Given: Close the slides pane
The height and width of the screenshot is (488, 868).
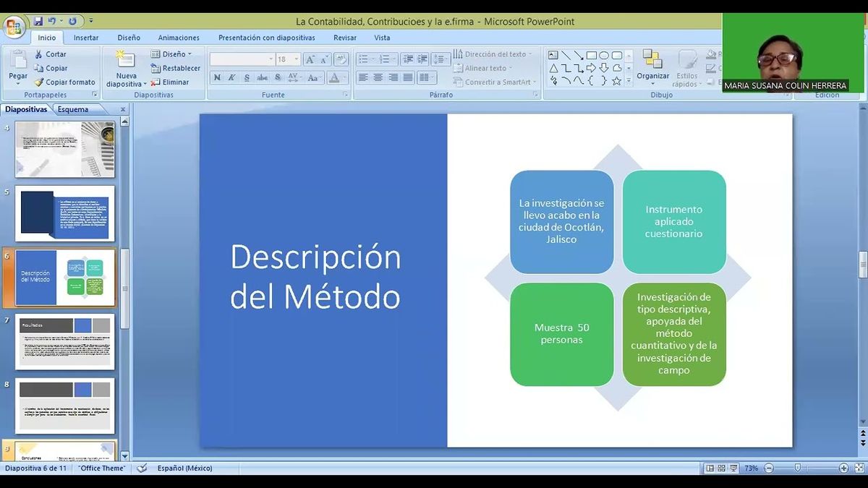Looking at the screenshot, I should tap(123, 110).
